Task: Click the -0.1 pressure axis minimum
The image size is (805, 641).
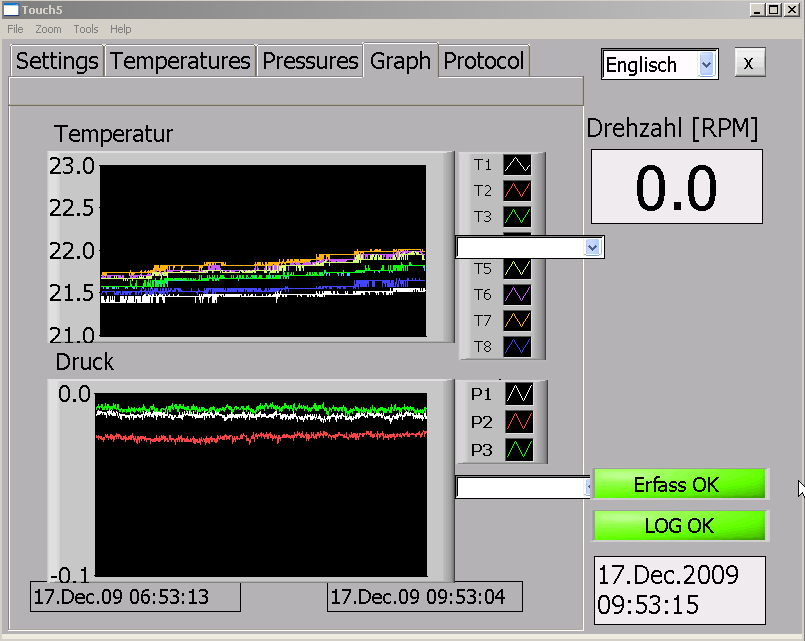Action: click(x=70, y=575)
